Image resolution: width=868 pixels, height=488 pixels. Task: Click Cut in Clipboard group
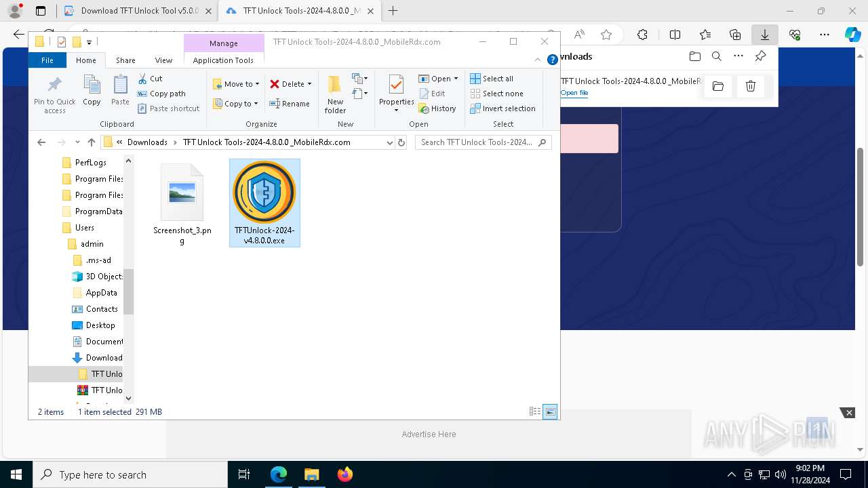coord(150,79)
